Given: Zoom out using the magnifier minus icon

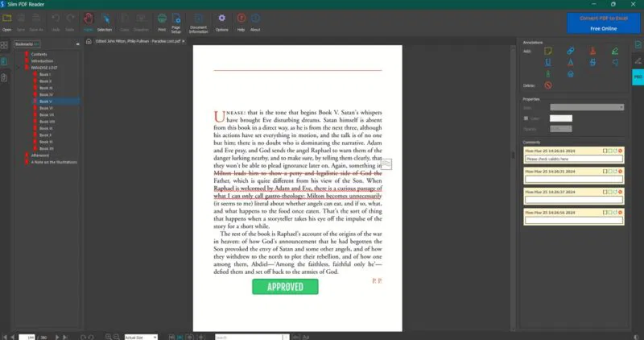Looking at the screenshot, I should click(117, 337).
